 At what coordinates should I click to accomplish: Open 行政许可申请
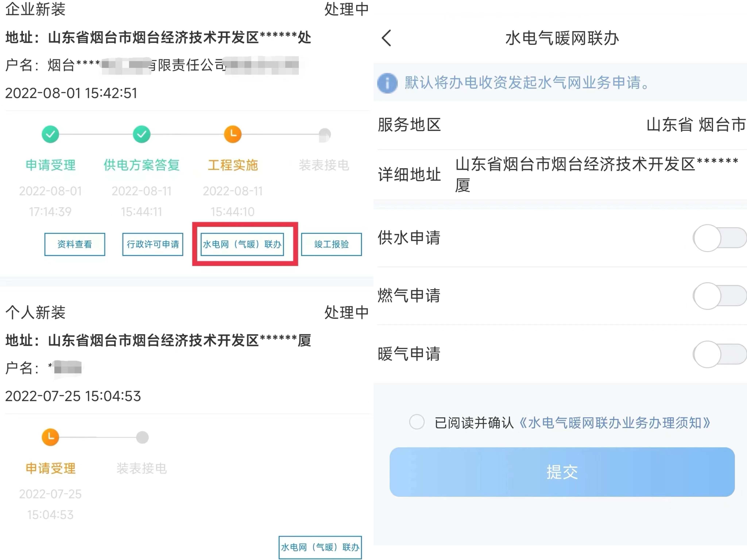click(153, 244)
